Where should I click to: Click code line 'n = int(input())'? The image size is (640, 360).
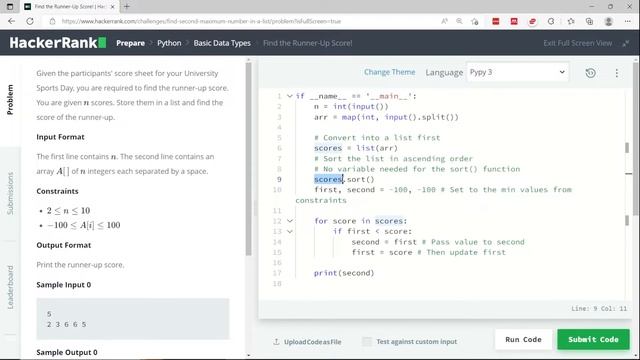click(x=351, y=107)
